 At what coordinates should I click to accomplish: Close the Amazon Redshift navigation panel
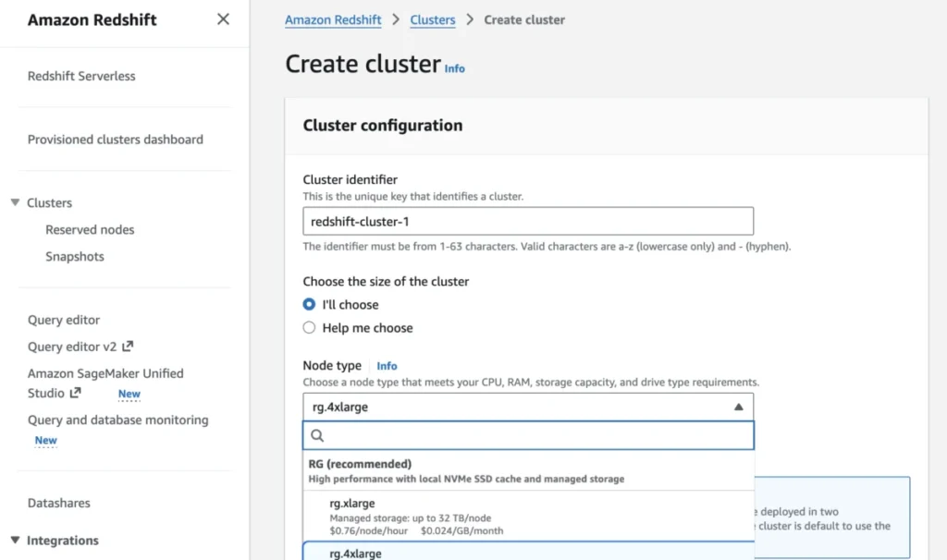[223, 19]
